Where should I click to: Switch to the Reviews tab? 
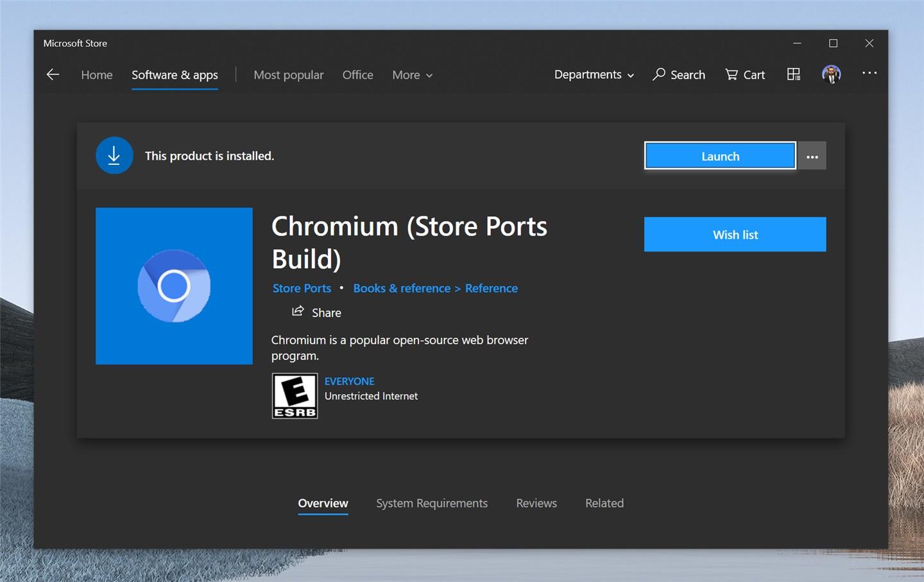click(536, 503)
